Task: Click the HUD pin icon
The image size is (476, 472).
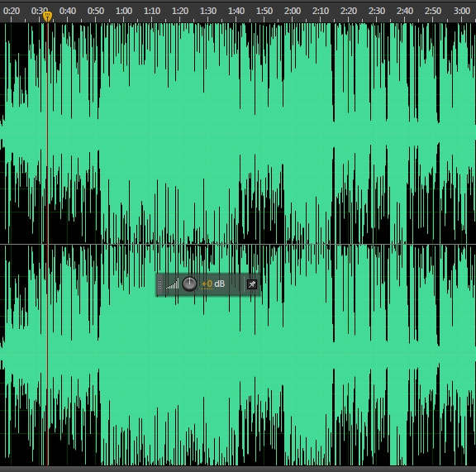Action: [252, 284]
